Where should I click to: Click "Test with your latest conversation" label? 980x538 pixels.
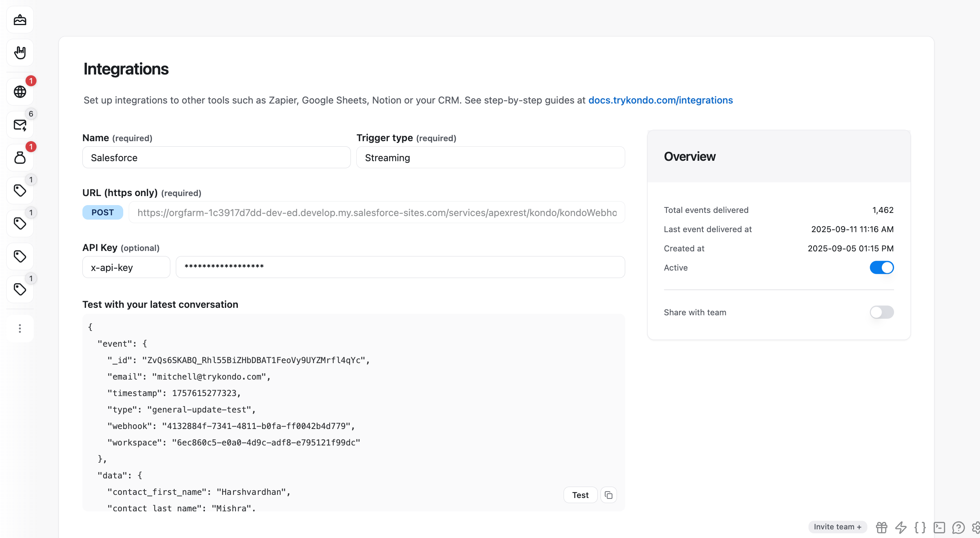tap(160, 304)
